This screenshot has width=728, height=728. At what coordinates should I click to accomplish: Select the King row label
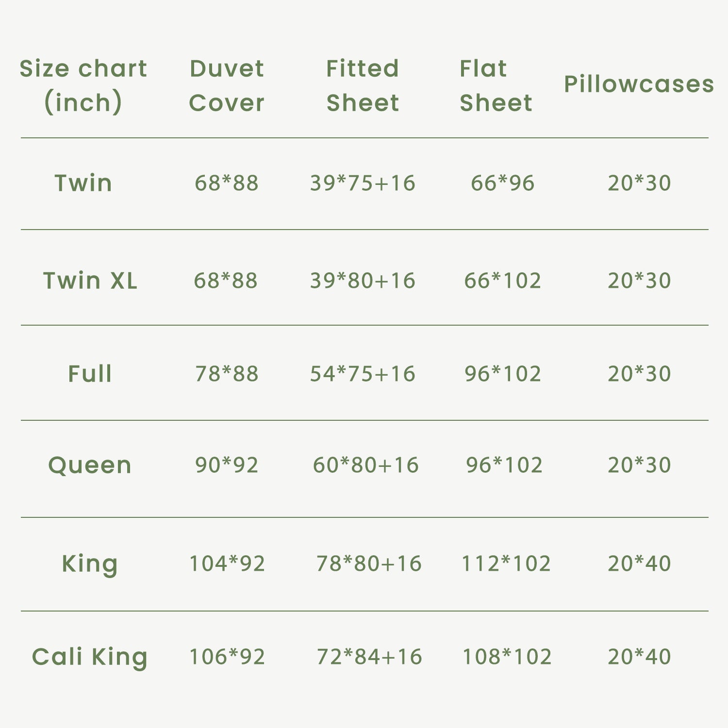coord(90,563)
